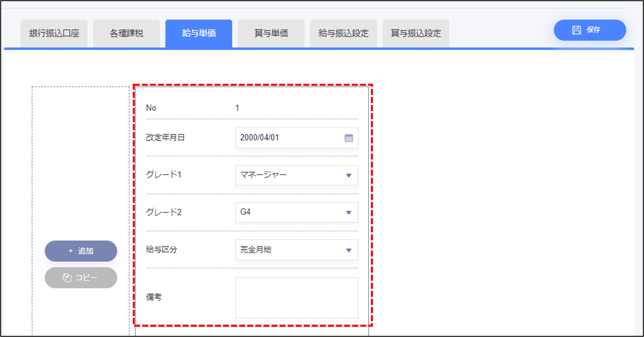Click the plus icon on the 追加 button
This screenshot has height=337, width=644.
pyautogui.click(x=70, y=251)
